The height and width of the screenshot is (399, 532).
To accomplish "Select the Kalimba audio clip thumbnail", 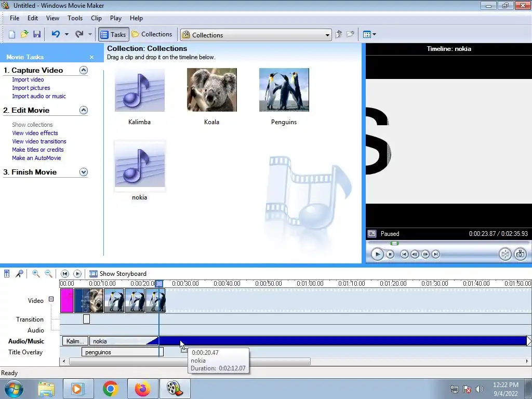I will pos(139,90).
